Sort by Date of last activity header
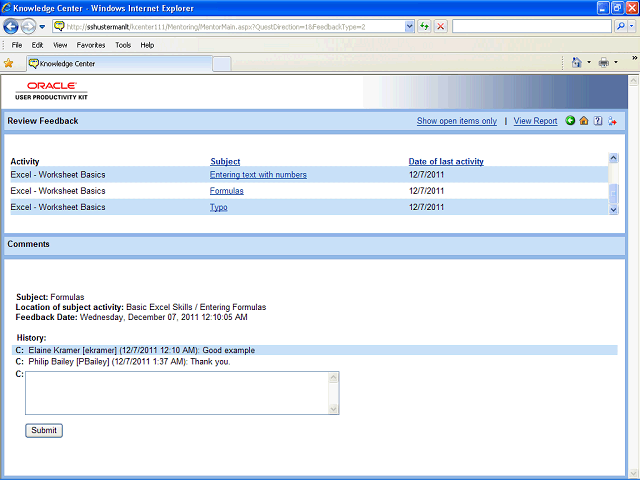 point(446,161)
